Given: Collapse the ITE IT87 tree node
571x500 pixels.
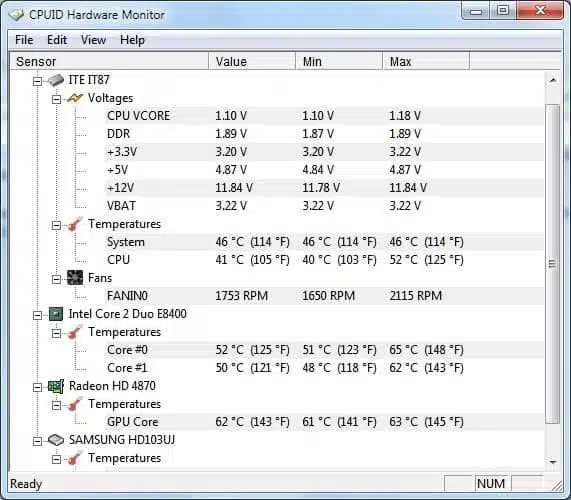Looking at the screenshot, I should [37, 81].
